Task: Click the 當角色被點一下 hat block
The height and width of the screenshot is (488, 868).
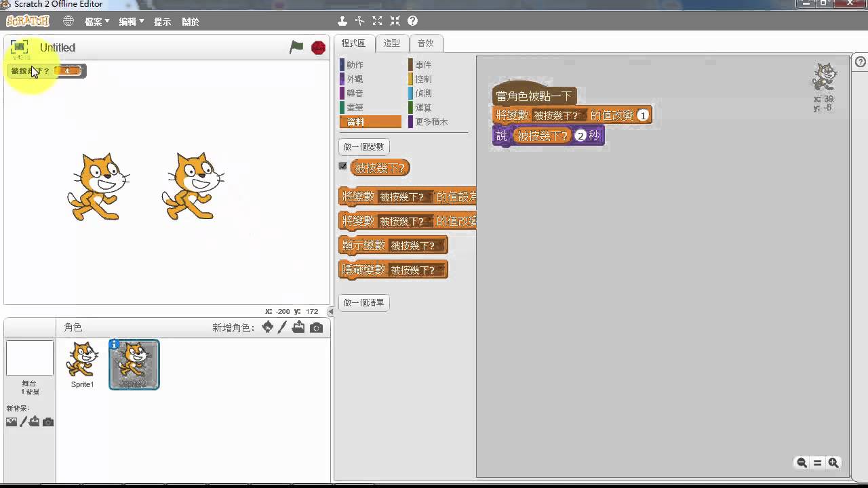Action: pos(534,96)
